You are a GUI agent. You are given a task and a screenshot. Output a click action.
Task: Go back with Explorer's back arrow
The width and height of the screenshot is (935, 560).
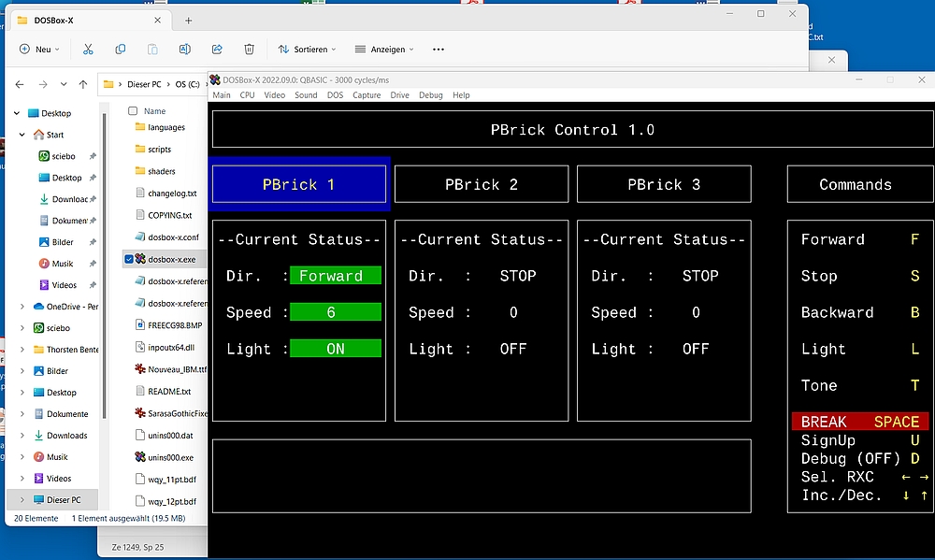20,84
